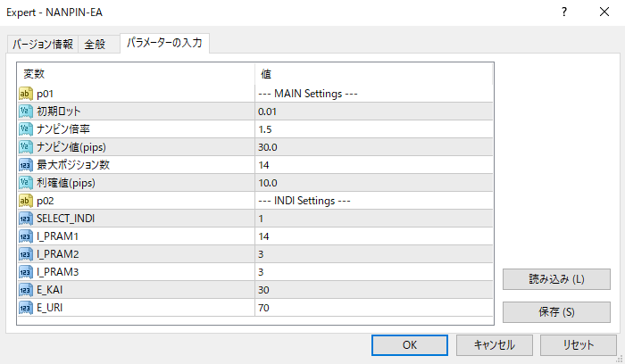Screen dimensions: 625x364
Task: Click the integer icon beside SELECT_INDI
Action: coord(26,219)
